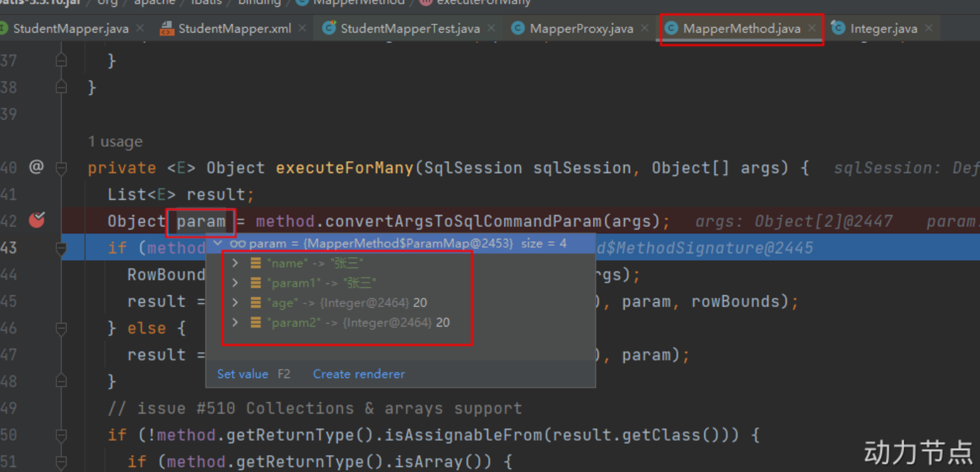Expand the "param1" entry in the popup

click(x=235, y=283)
